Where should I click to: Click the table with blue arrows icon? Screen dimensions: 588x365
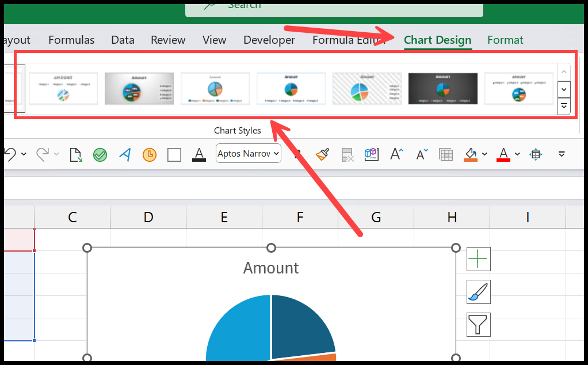tap(536, 154)
